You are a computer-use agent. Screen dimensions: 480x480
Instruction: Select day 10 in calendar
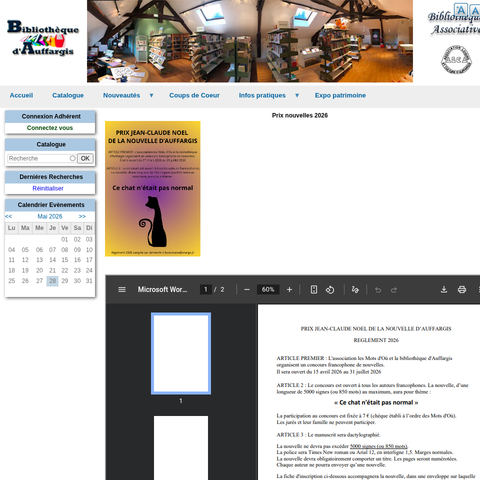(89, 250)
